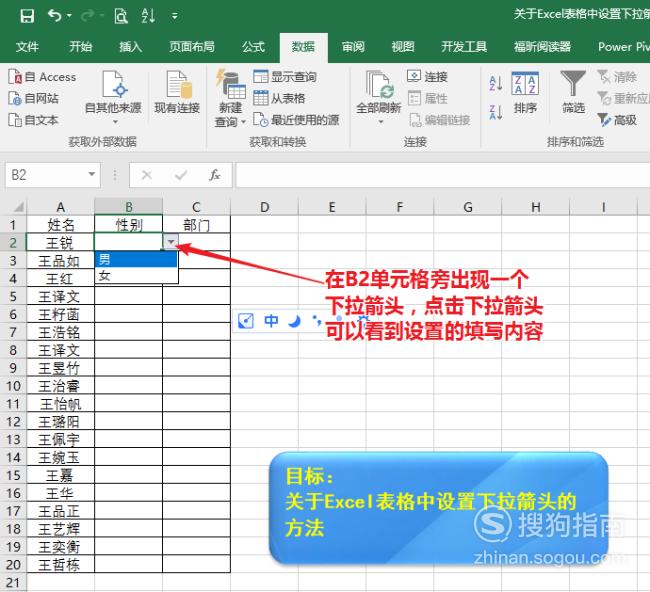Click 清除 filter
This screenshot has width=650, height=592.
[x=617, y=77]
